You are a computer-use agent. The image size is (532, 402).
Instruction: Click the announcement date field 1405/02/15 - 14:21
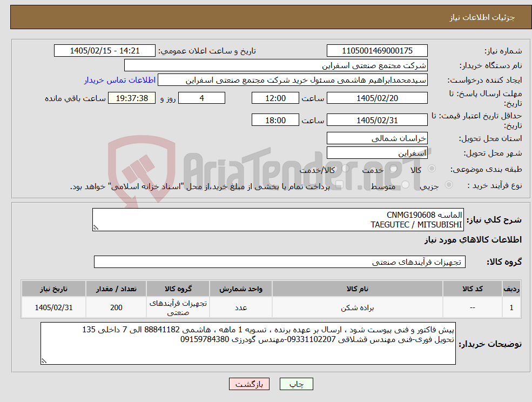pyautogui.click(x=104, y=51)
